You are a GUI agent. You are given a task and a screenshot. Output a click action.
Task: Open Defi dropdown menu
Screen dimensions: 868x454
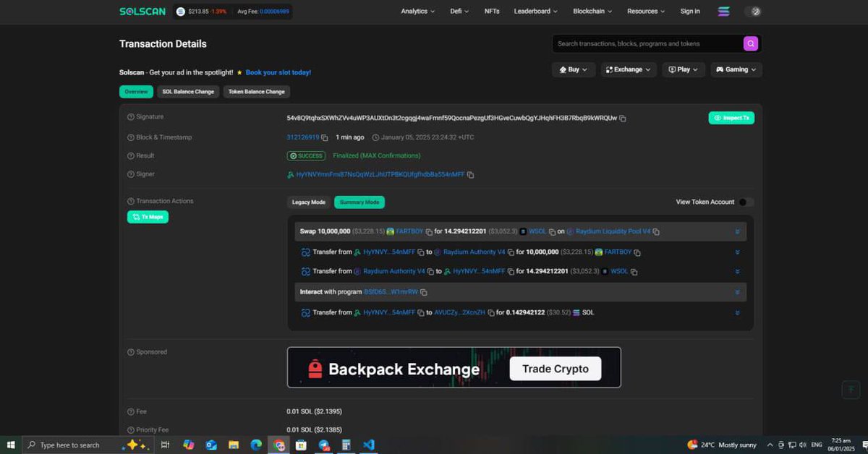459,12
